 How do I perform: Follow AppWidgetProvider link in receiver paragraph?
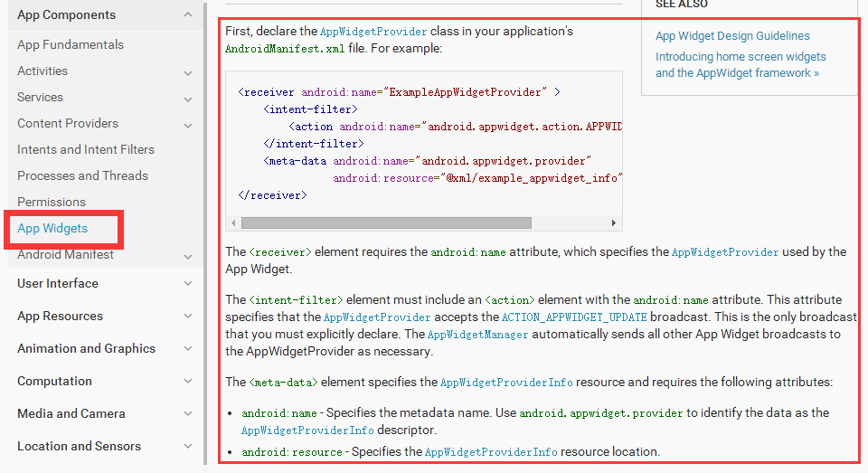(725, 252)
